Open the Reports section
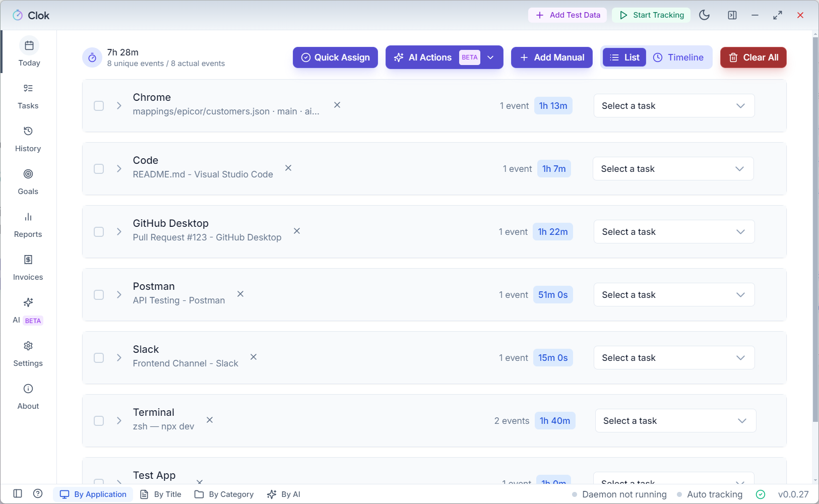The width and height of the screenshot is (819, 504). point(28,225)
